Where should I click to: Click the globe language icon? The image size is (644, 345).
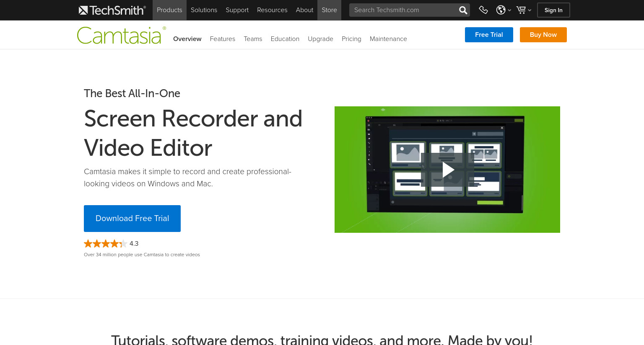click(501, 10)
